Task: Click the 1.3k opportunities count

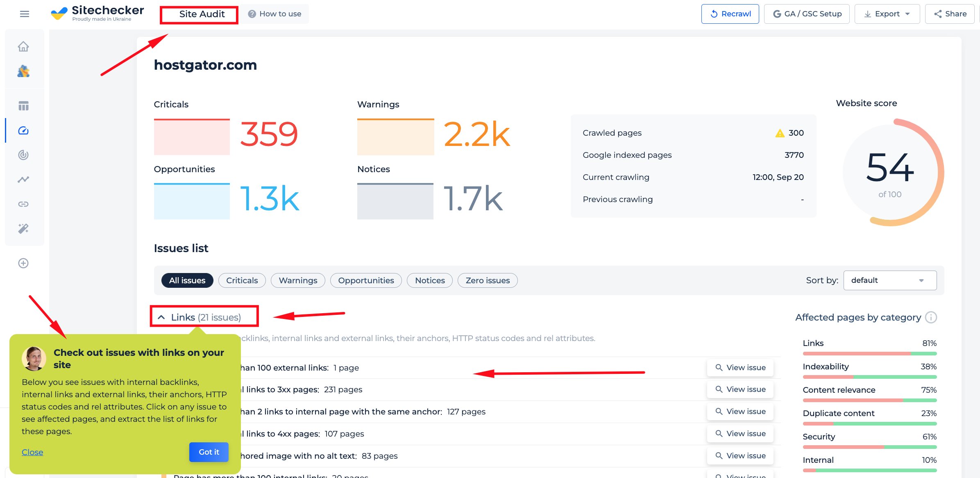Action: 270,199
